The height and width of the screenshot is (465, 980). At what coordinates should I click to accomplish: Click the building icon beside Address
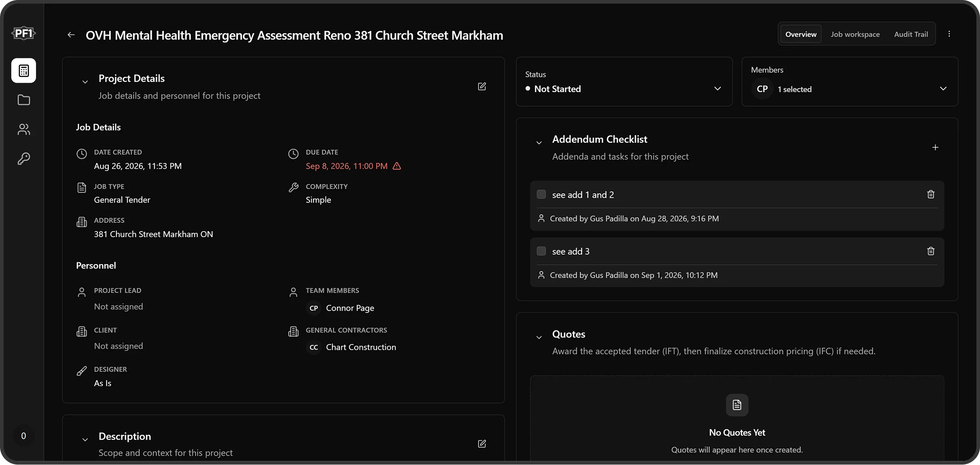[x=82, y=222]
